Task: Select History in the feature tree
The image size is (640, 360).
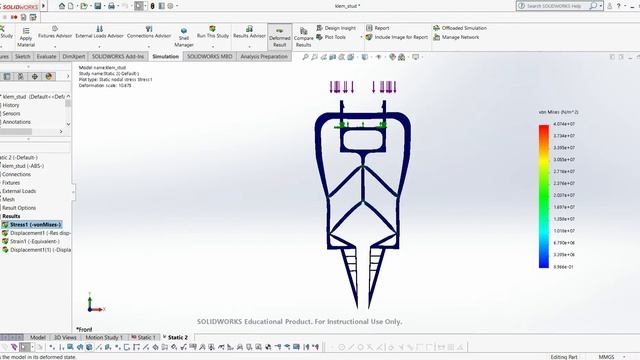Action: (11, 105)
